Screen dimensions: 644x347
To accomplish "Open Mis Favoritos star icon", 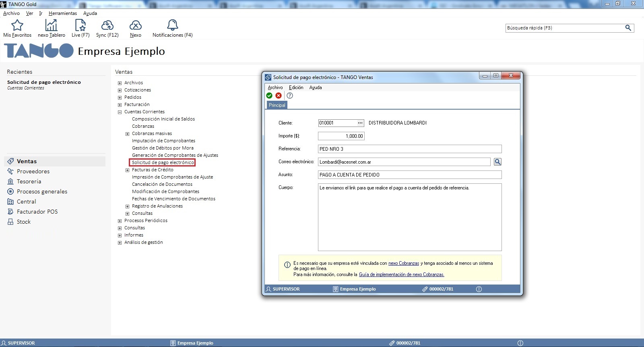I will pyautogui.click(x=17, y=26).
